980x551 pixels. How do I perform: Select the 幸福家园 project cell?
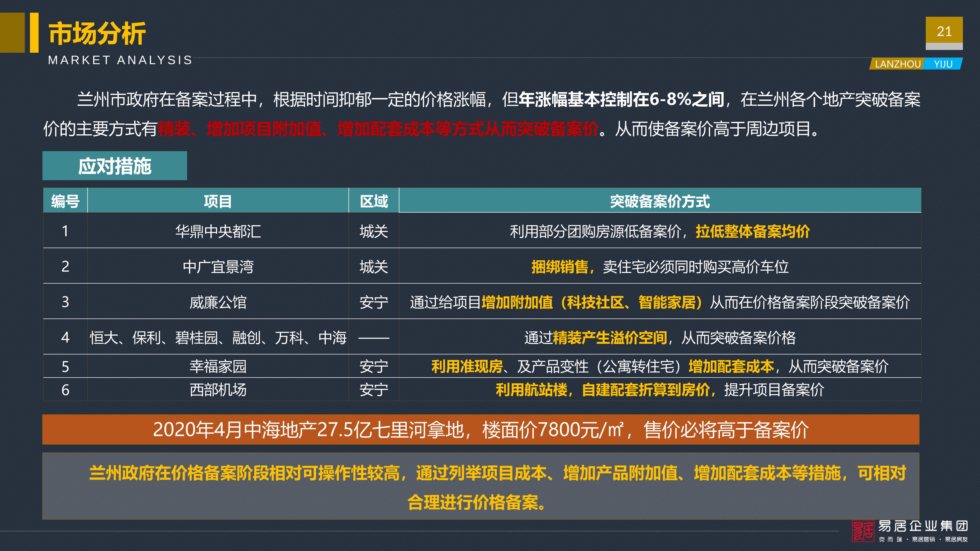point(218,366)
